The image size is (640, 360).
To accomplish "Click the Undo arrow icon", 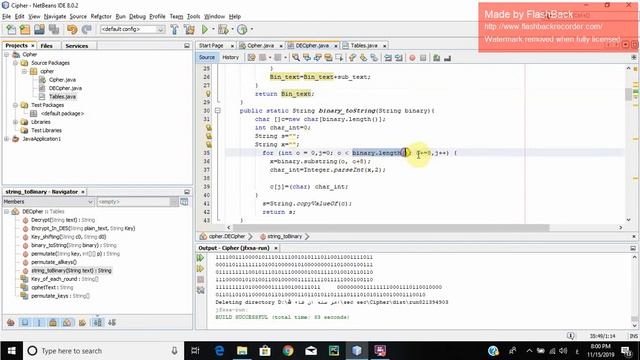I will pyautogui.click(x=72, y=29).
